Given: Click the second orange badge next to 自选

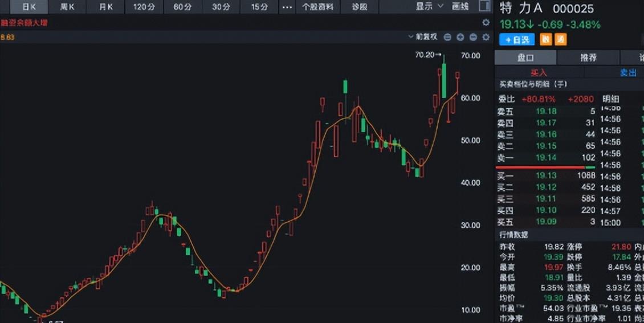Looking at the screenshot, I should coord(561,39).
